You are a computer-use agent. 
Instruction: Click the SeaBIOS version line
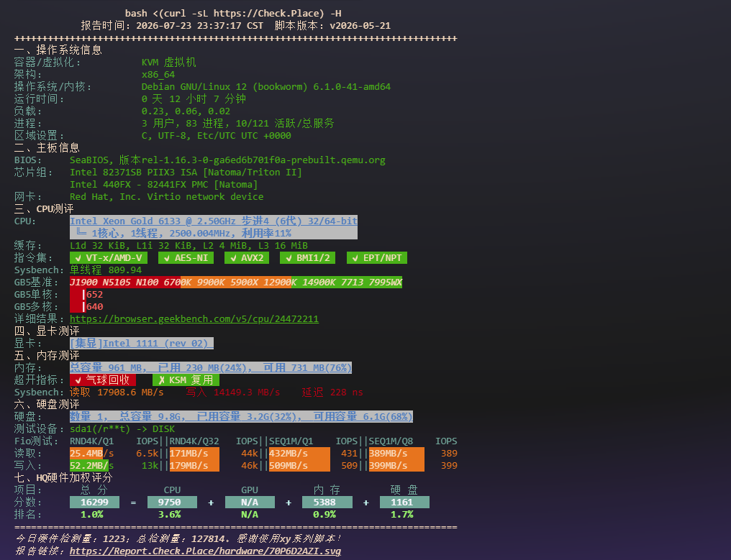(x=227, y=160)
